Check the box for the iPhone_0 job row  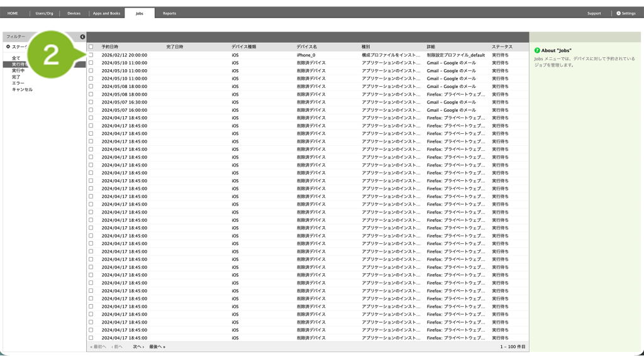tap(91, 55)
